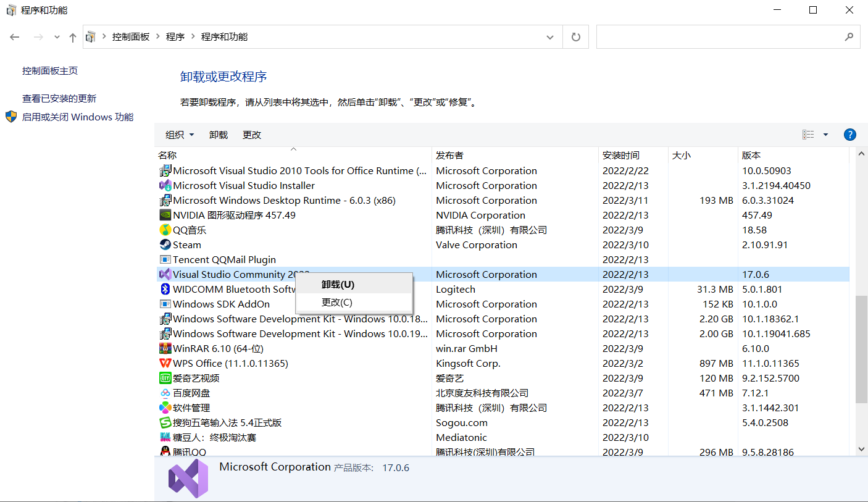Click into the search box
Viewport: 868px width, 502px height.
tap(719, 37)
